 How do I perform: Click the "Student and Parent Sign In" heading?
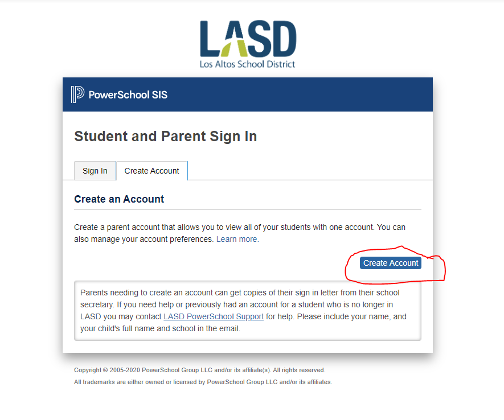(165, 137)
